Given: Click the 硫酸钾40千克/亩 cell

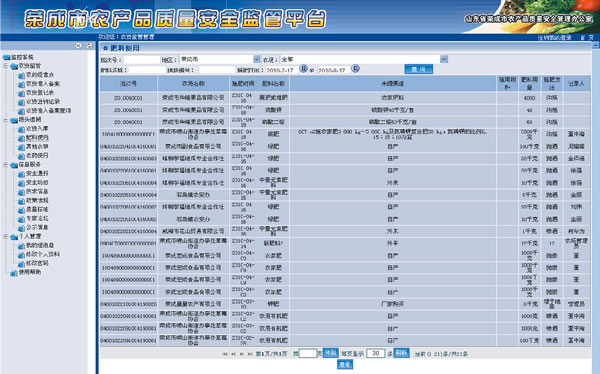Looking at the screenshot, I should click(393, 110).
